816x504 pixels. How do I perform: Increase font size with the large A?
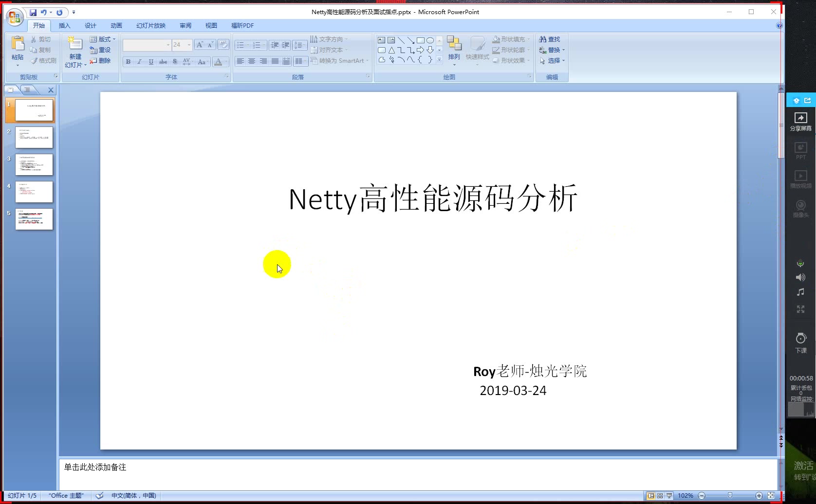point(200,45)
